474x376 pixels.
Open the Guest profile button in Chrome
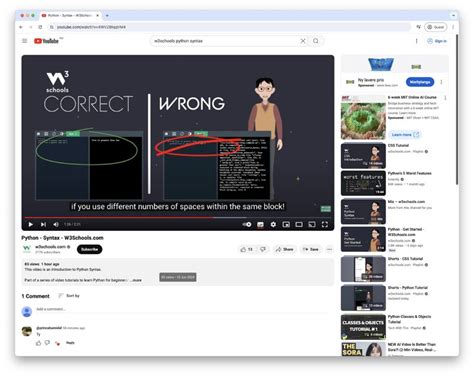[x=435, y=27]
